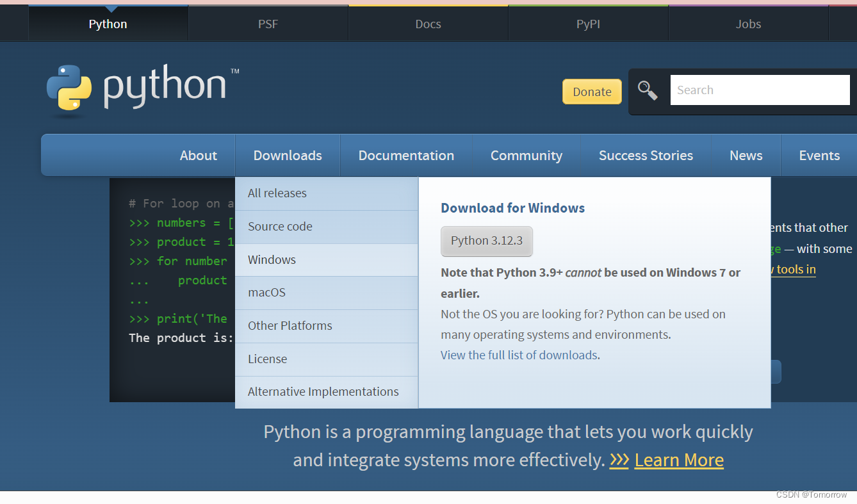857x504 pixels.
Task: Select Windows from the Downloads menu
Action: tap(272, 259)
